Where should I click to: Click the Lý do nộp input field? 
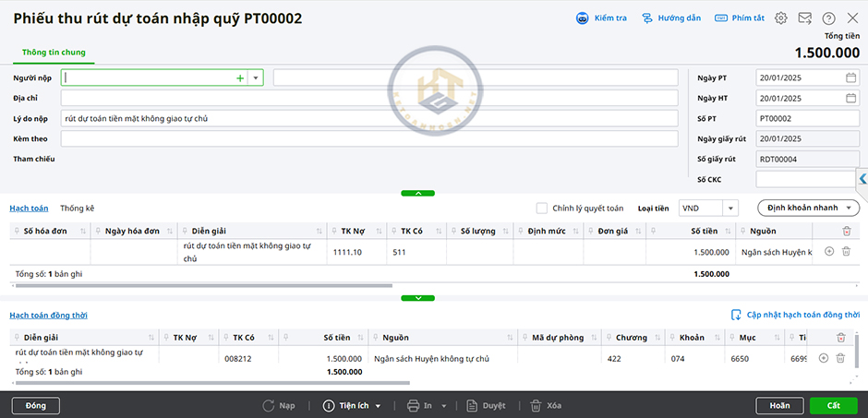click(369, 118)
